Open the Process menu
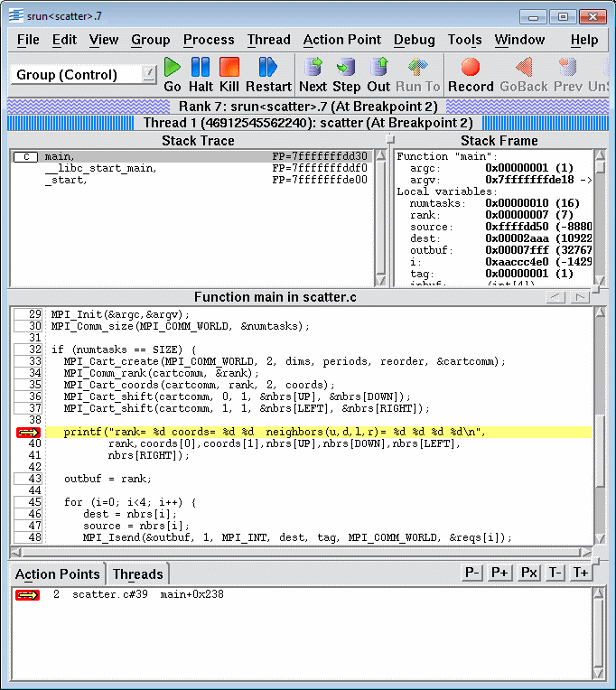The image size is (616, 690). coord(209,40)
